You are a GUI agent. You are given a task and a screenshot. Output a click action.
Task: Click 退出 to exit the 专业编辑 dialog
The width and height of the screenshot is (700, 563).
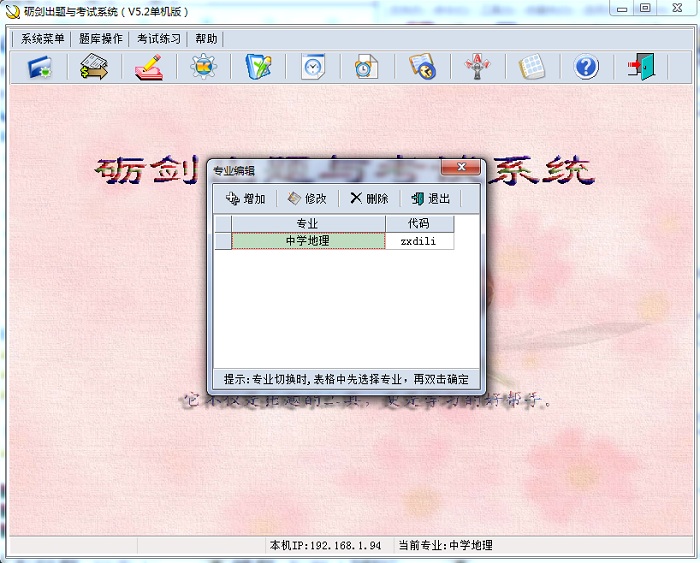[x=430, y=199]
